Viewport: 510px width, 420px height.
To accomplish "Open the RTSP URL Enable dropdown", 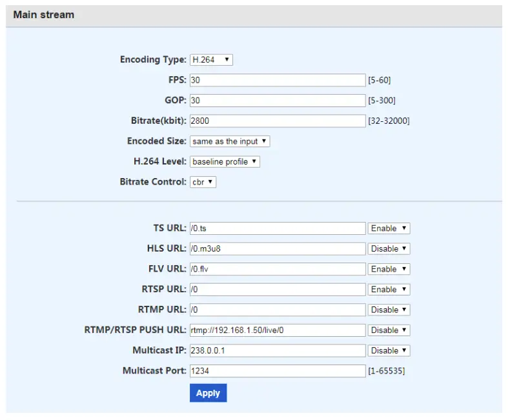I will [x=389, y=290].
